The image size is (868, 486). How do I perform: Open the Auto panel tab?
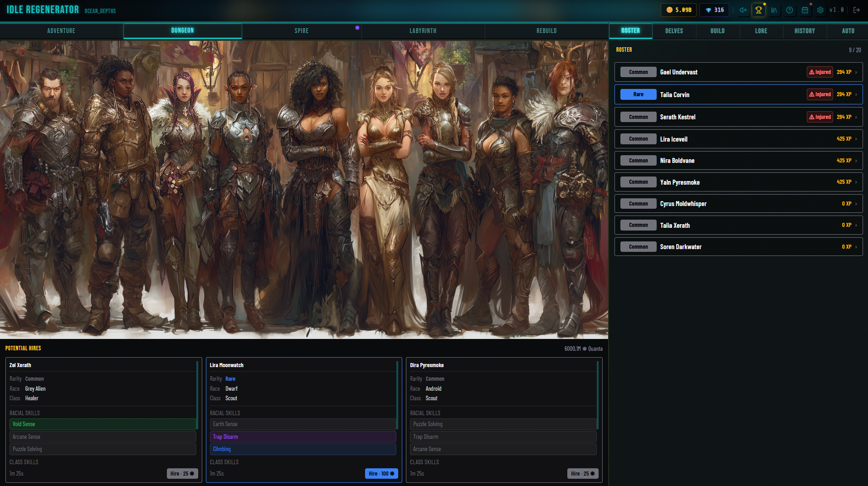tap(848, 31)
